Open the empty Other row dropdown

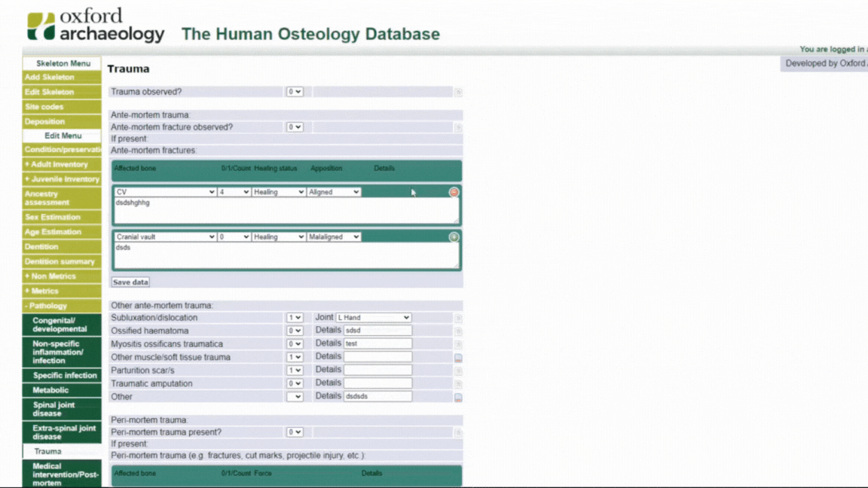tap(295, 397)
